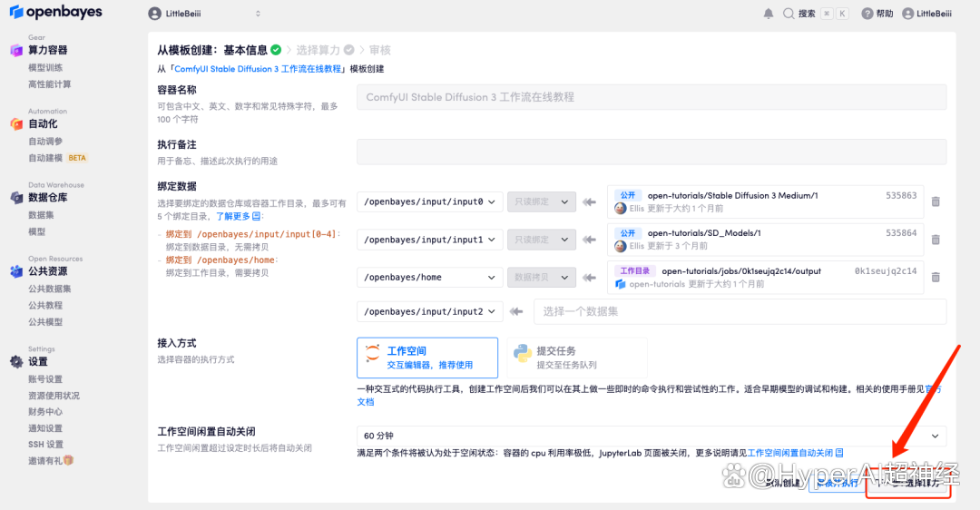Jump to the 审核 step
980x510 pixels.
pos(379,50)
